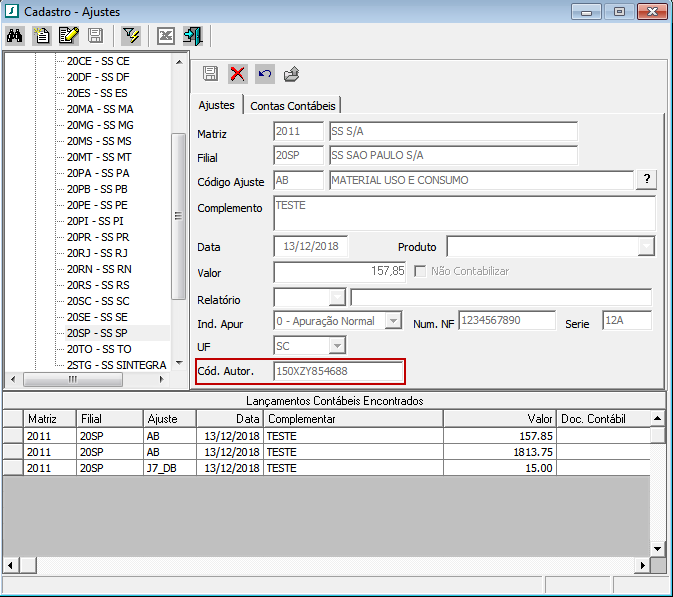Open the Produto dropdown
This screenshot has width=673, height=597.
coord(646,246)
